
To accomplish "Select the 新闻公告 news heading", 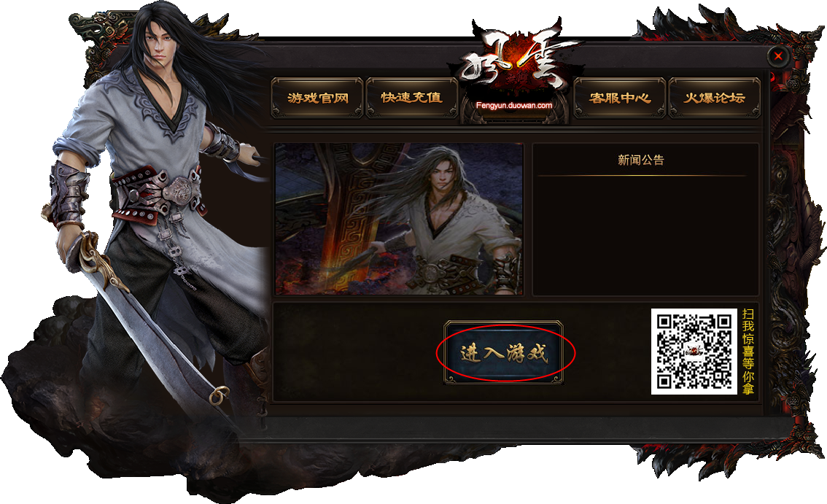I will pos(641,160).
